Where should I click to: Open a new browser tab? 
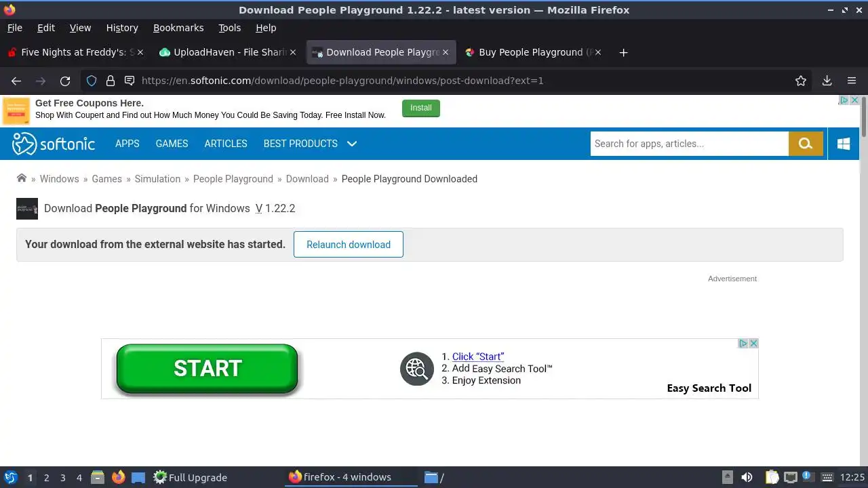pos(623,52)
